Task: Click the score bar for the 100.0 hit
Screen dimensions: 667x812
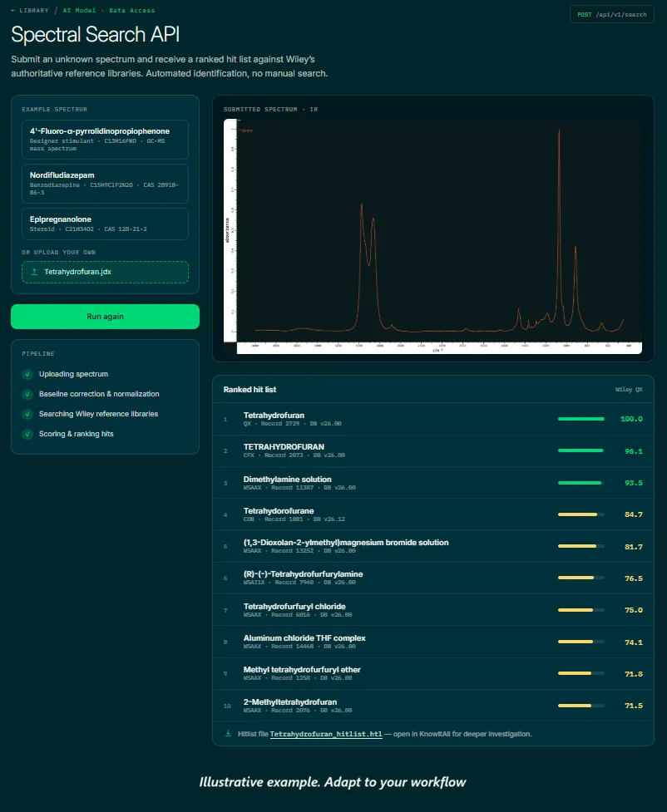Action: pos(581,419)
